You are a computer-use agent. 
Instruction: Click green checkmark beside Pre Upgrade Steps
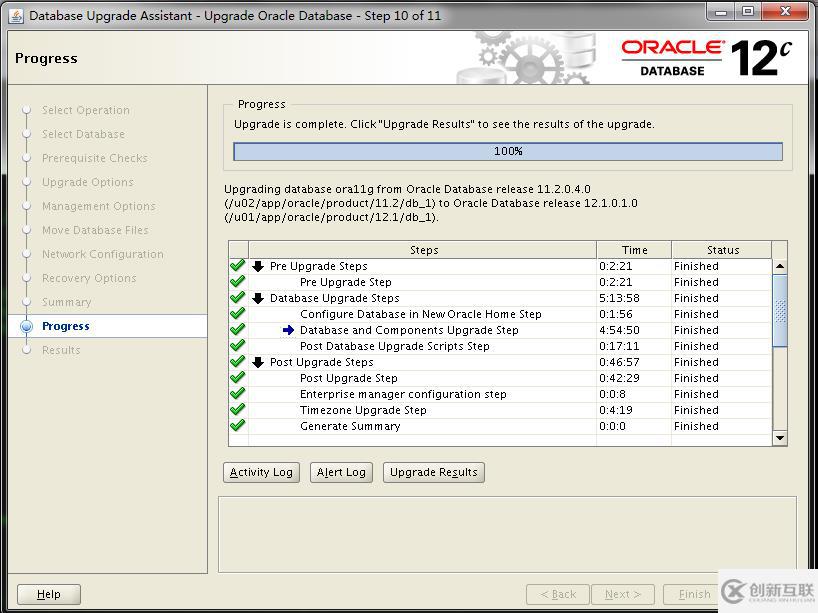coord(238,266)
